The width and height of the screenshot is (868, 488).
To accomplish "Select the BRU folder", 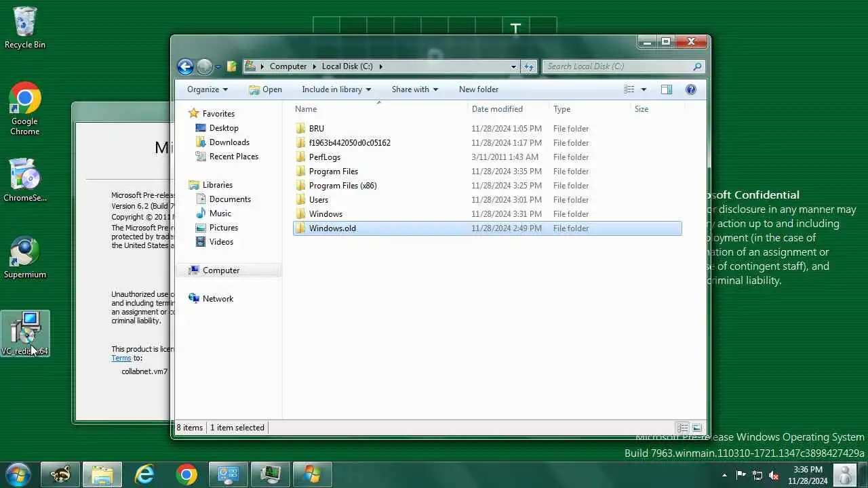I will pos(487,129).
